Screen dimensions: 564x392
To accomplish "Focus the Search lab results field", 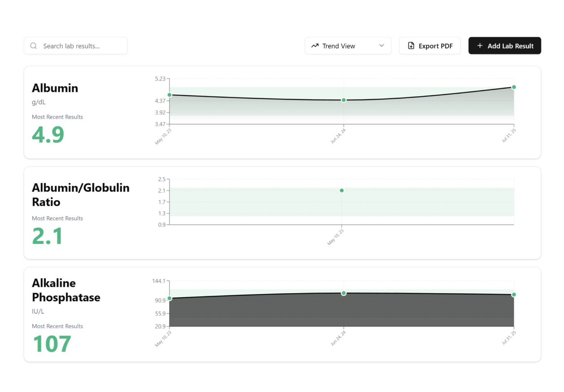I will click(76, 46).
